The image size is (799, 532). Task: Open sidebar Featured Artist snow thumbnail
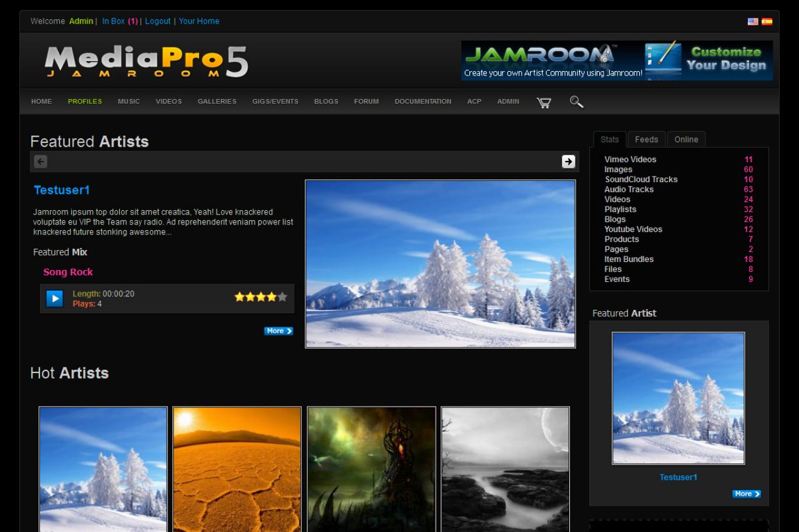[679, 398]
